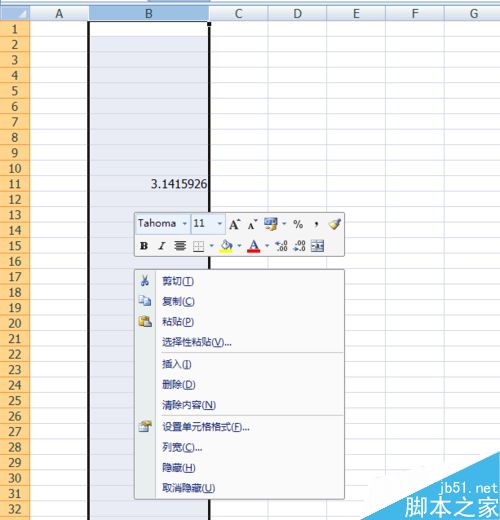Select the column C header
Screen dimensions: 500x520
pos(238,14)
